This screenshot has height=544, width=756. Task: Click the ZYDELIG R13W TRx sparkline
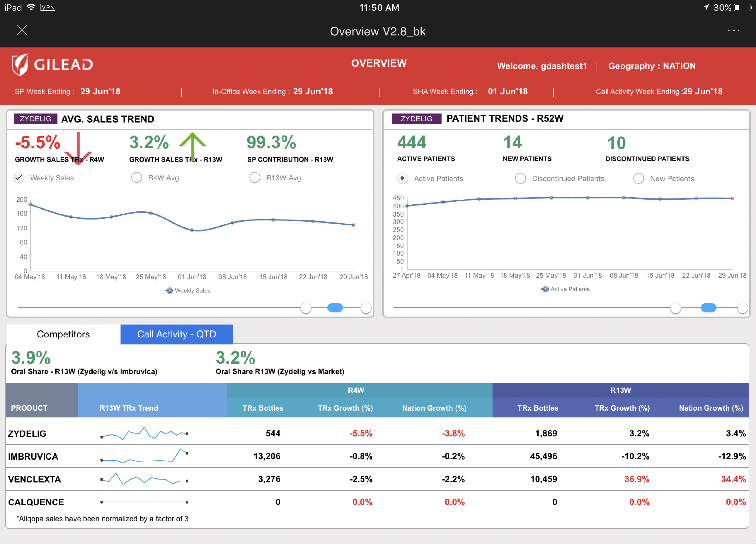144,433
